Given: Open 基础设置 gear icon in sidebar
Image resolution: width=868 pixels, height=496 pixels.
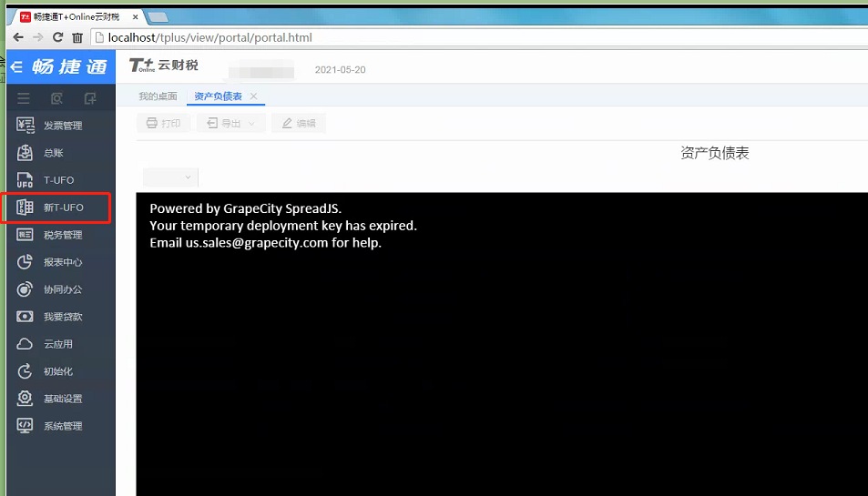Looking at the screenshot, I should click(25, 399).
